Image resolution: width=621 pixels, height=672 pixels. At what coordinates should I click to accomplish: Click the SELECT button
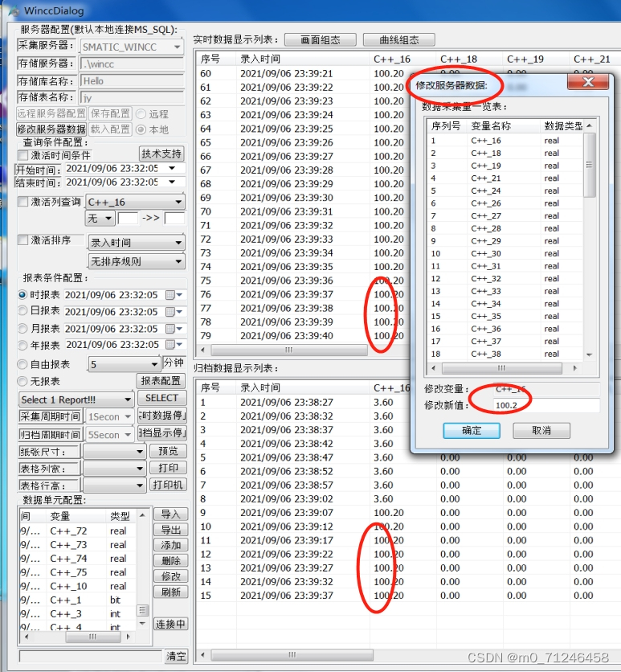pyautogui.click(x=161, y=398)
